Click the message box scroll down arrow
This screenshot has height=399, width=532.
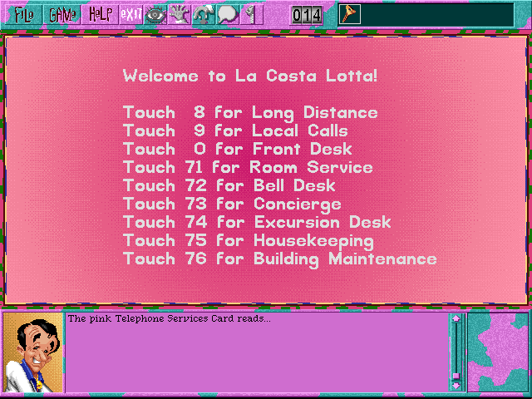(x=456, y=386)
